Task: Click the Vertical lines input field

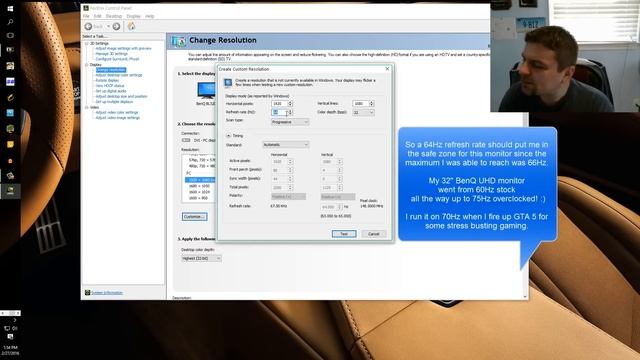Action: coord(361,104)
